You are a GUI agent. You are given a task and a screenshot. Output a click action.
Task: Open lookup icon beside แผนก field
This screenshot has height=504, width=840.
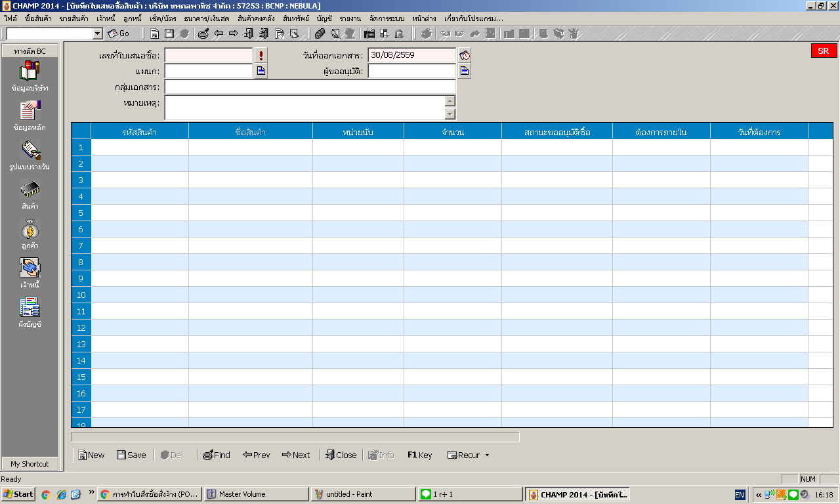click(x=261, y=71)
